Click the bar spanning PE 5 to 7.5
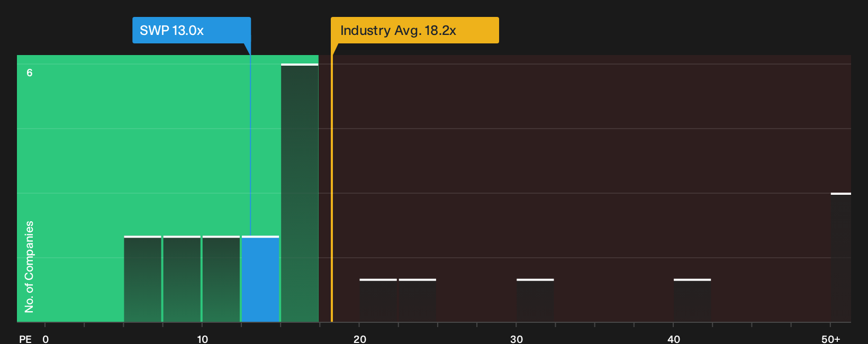Viewport: 868px width, 344px height. (142, 279)
